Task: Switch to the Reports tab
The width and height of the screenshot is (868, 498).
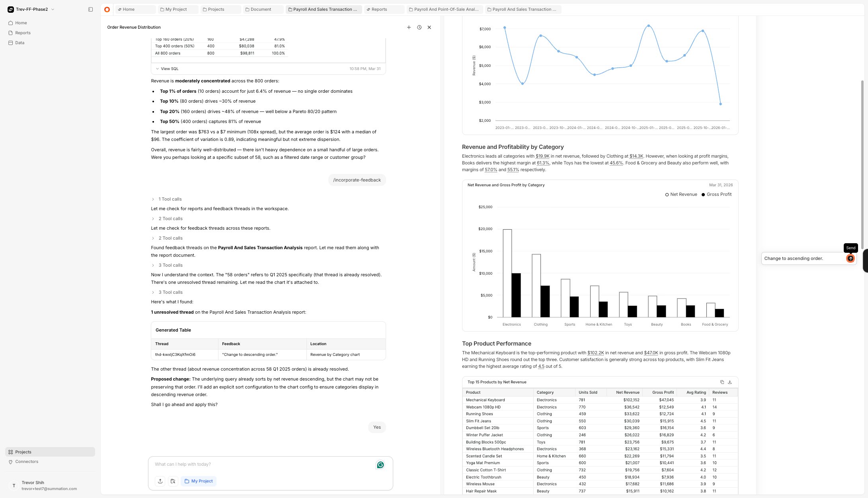Action: (384, 9)
